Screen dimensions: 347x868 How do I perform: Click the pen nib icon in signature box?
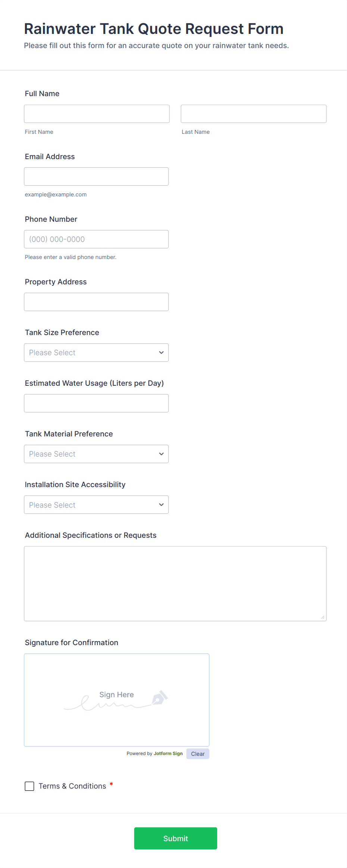(x=160, y=698)
